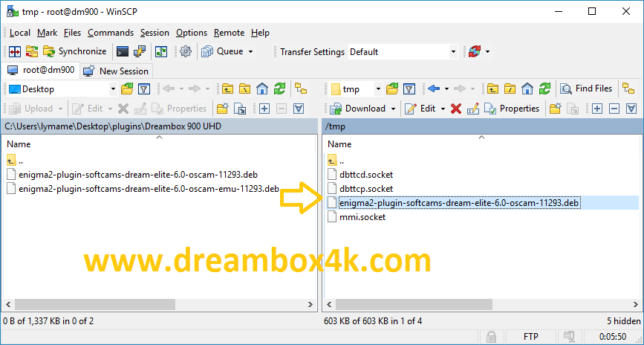Click remote panel parent directory icon
The image size is (644, 345).
point(493,88)
